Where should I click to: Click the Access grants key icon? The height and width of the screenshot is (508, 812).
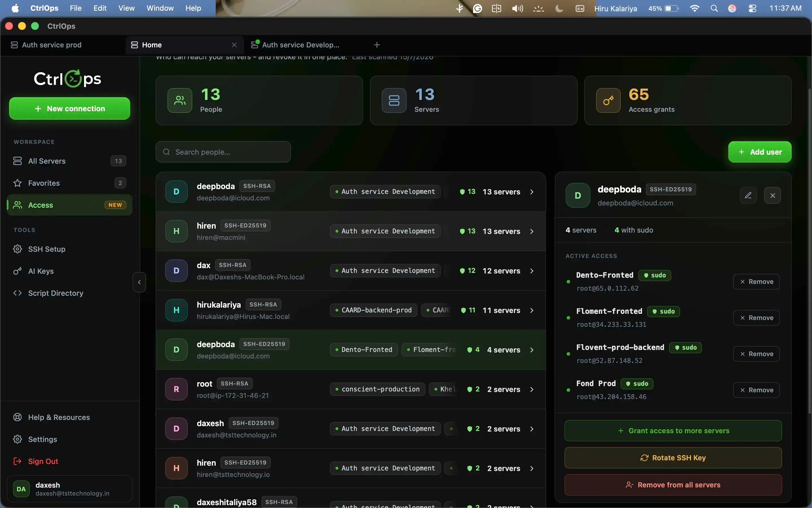(x=608, y=100)
